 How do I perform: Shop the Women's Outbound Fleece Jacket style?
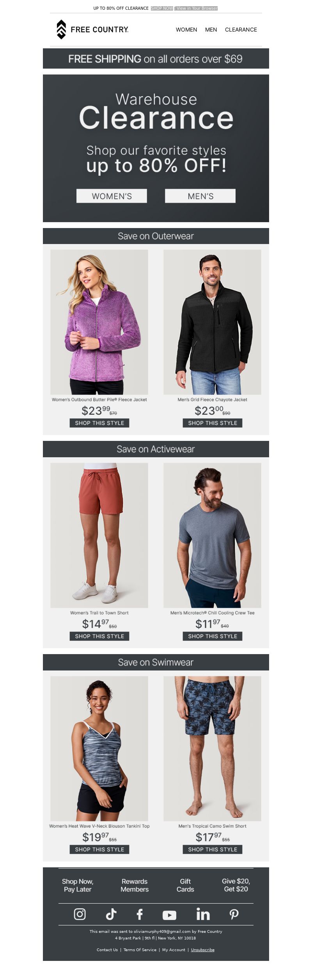(99, 423)
